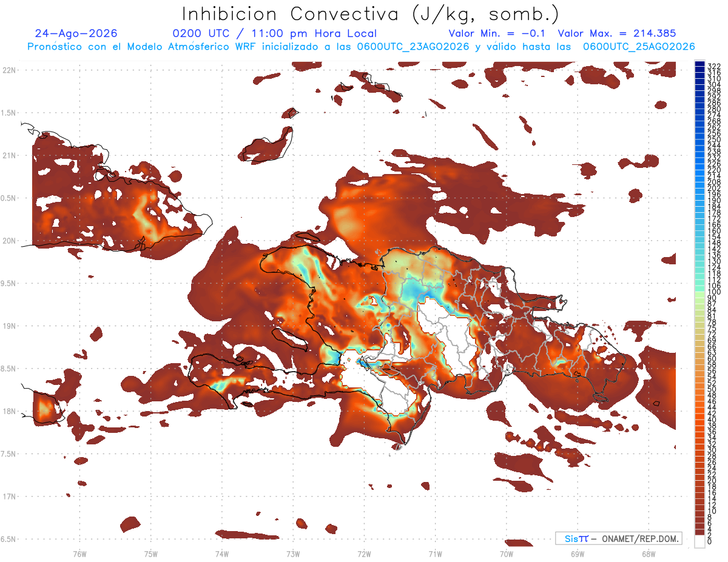The height and width of the screenshot is (562, 728).
Task: Click the "69W" longitude label
Action: tap(578, 554)
